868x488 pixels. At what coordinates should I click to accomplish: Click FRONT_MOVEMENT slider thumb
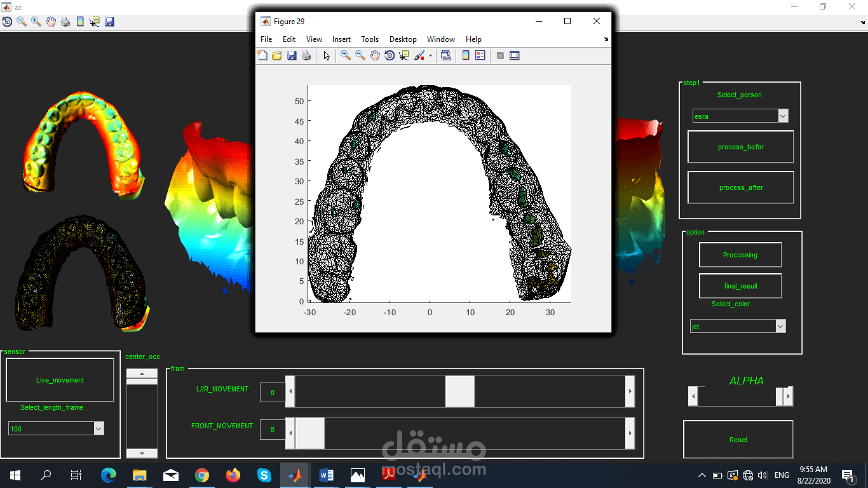pyautogui.click(x=310, y=433)
